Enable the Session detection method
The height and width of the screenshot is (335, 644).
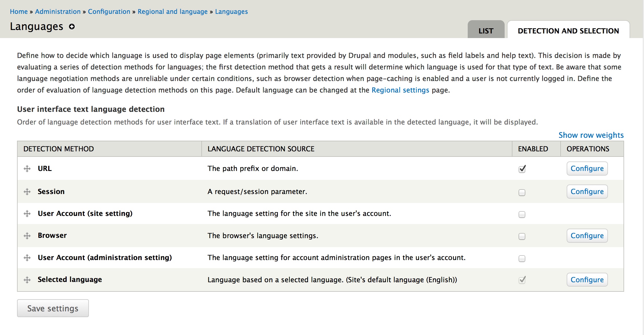(x=522, y=192)
